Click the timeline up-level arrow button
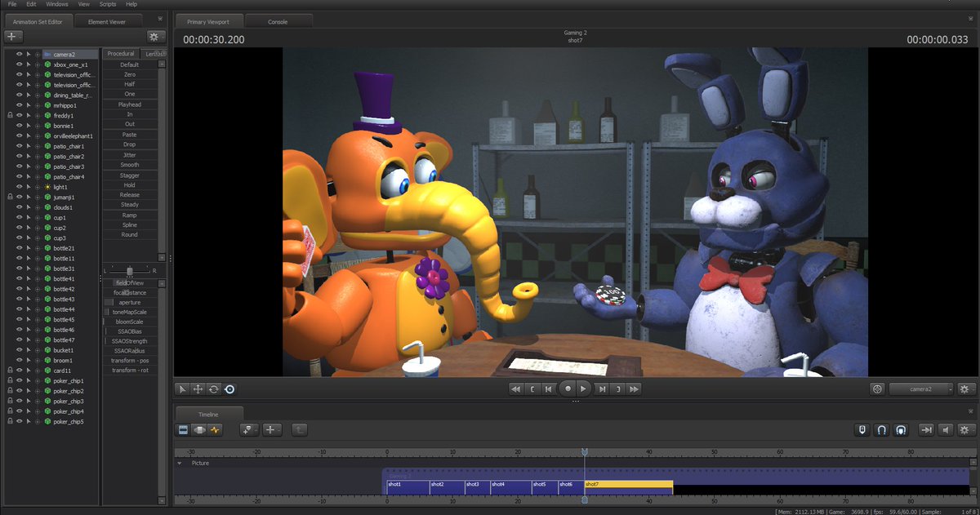This screenshot has width=980, height=515. coord(299,429)
